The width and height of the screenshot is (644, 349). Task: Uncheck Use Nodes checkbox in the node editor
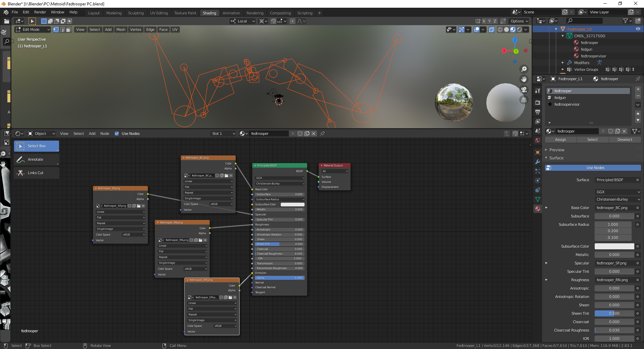pos(117,134)
